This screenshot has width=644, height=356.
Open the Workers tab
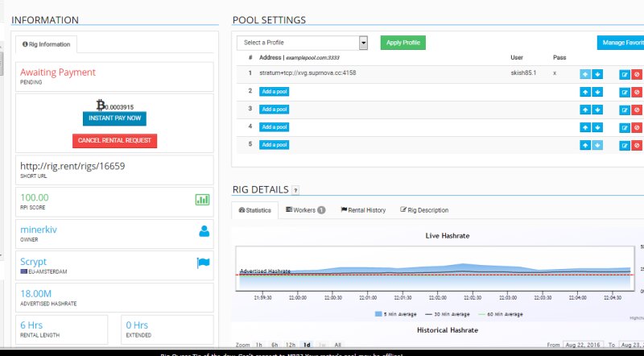[x=305, y=210]
